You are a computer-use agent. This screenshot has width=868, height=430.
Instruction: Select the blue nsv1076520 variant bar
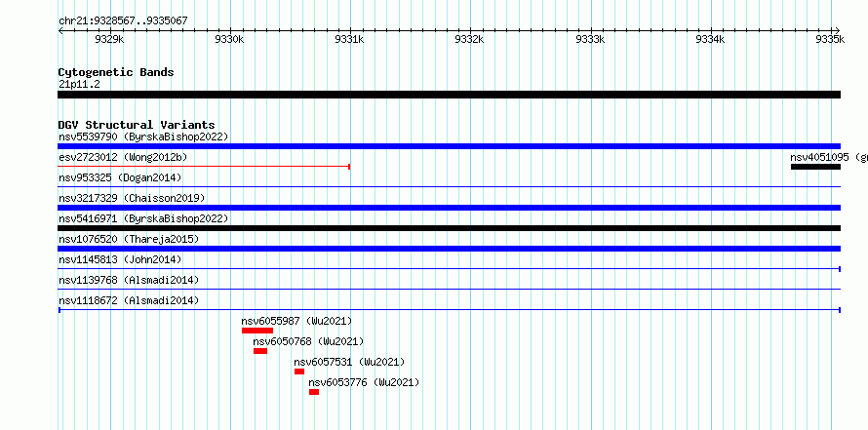click(x=449, y=249)
